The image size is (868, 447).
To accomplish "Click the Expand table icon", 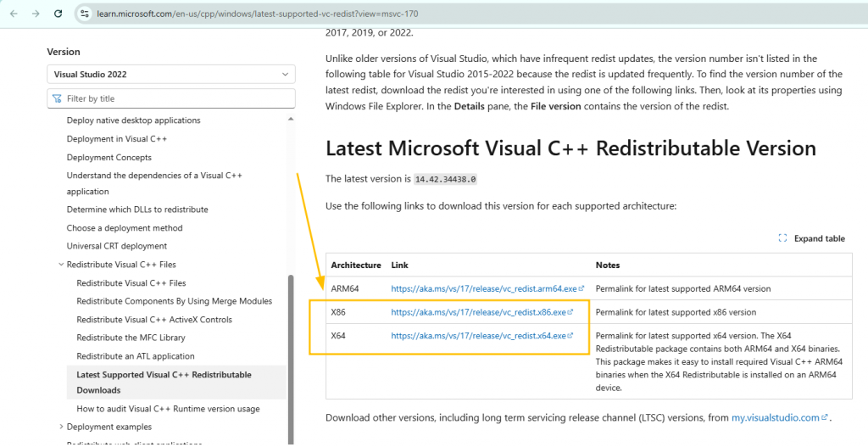I will pos(782,238).
